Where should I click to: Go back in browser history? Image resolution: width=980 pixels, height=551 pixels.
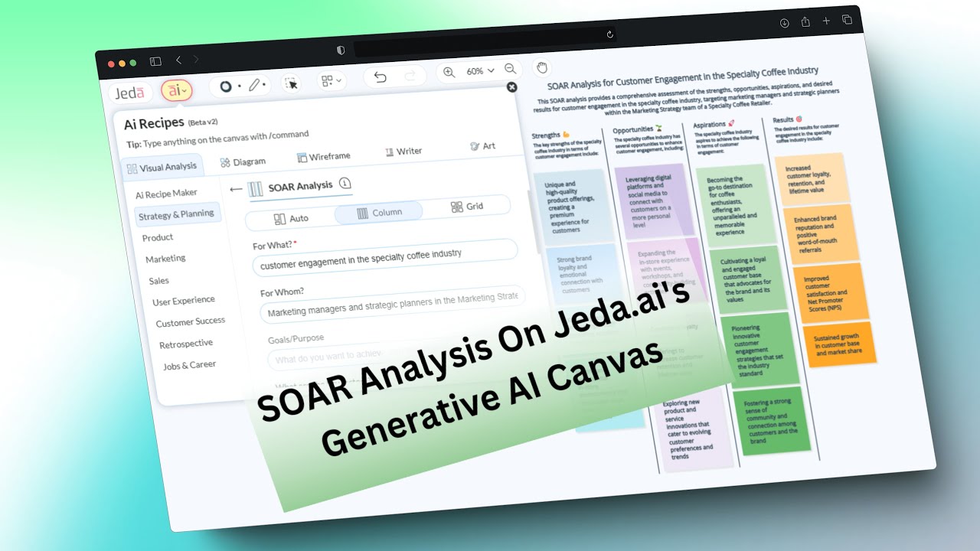(178, 60)
